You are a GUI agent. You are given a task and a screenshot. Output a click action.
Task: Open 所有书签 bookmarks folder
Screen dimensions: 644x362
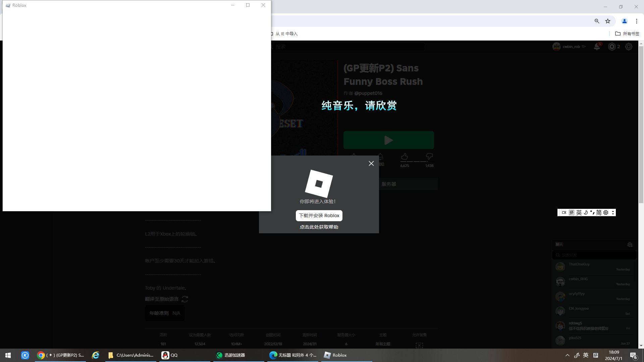coord(627,34)
